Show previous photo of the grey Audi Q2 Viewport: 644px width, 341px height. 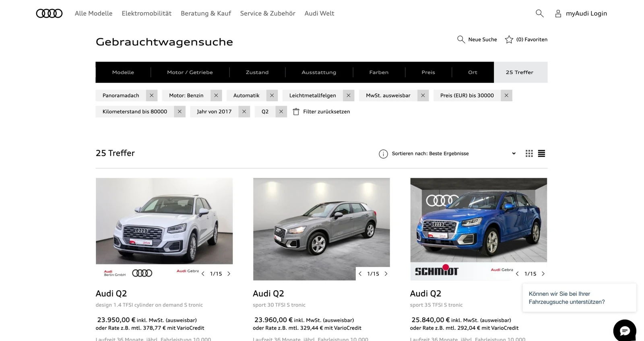[360, 274]
